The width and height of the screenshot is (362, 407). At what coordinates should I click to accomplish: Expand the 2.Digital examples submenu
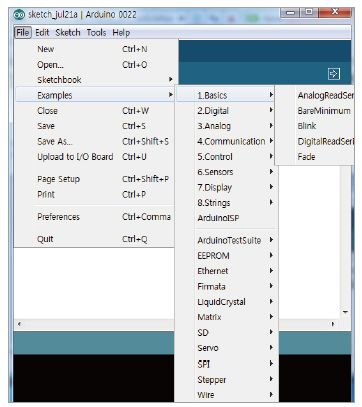point(225,111)
